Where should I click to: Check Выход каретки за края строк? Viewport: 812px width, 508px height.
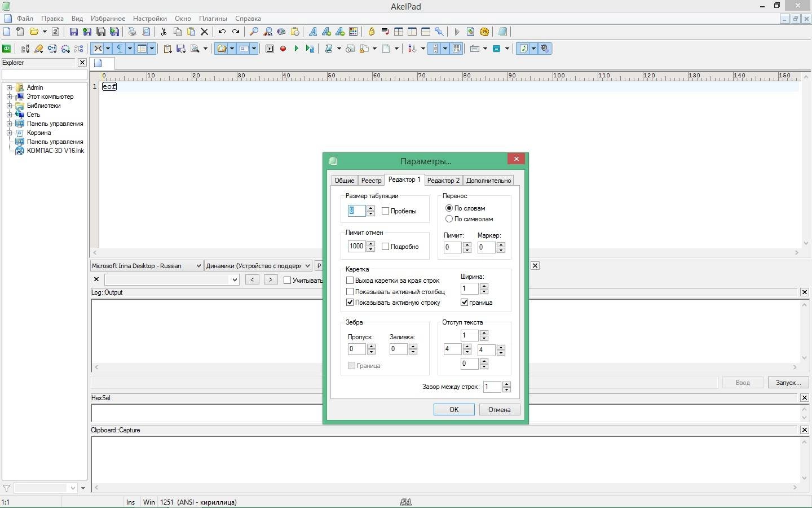point(350,281)
